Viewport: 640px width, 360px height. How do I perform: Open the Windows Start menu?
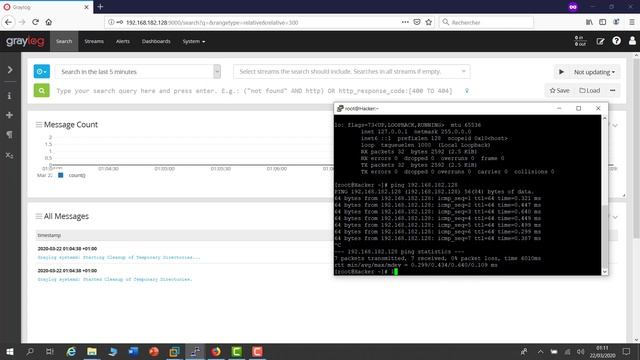tap(10, 351)
